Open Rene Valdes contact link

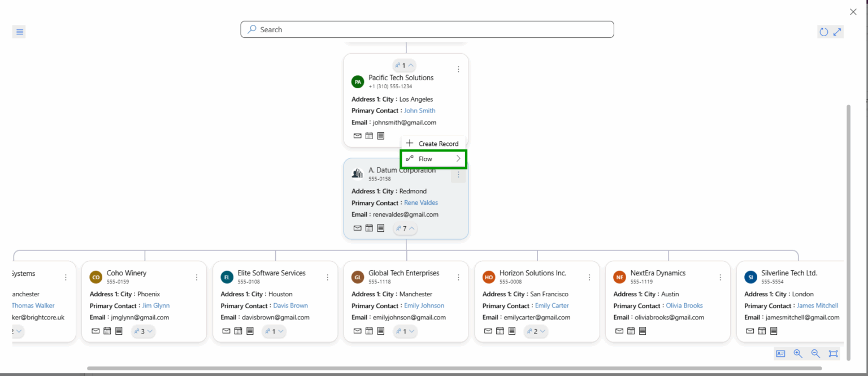pos(420,202)
